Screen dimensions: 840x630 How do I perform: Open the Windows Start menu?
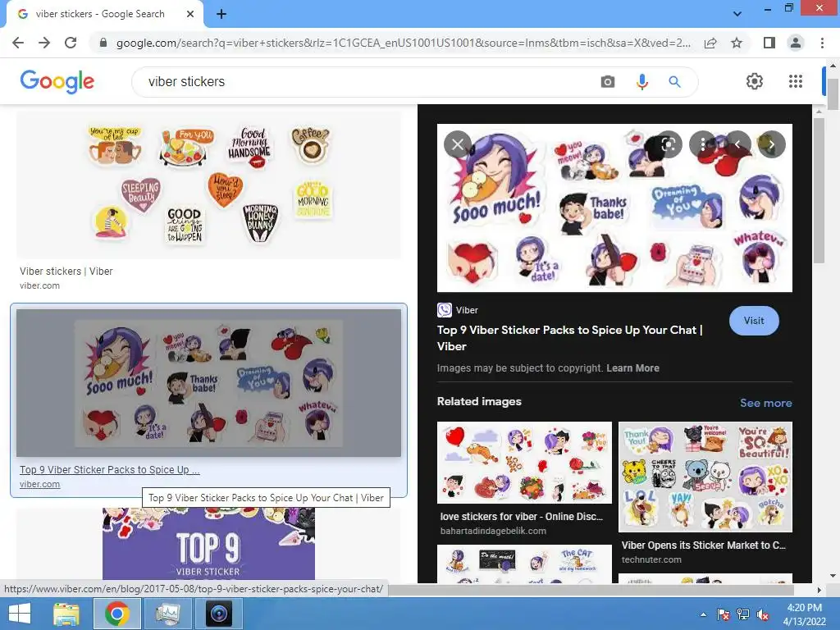tap(20, 614)
